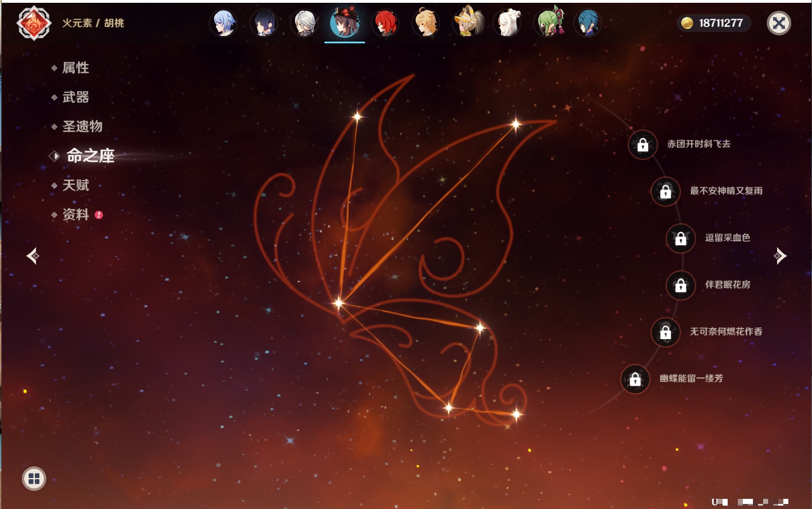The width and height of the screenshot is (812, 509).
Task: Open the locked 赤团开时斜飞去 constellation node
Action: (x=643, y=145)
